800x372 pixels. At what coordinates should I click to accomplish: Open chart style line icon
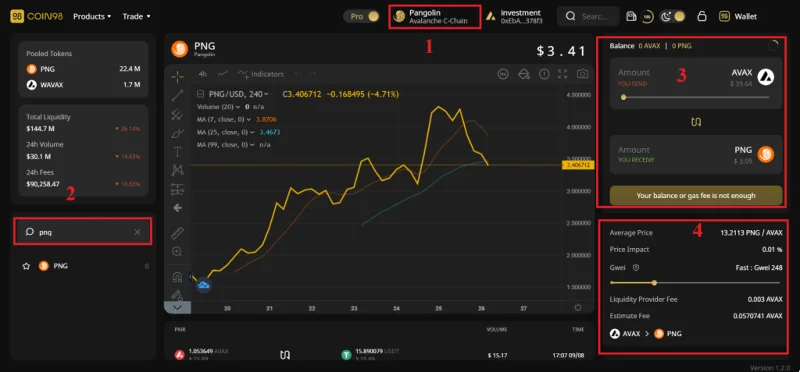point(223,74)
